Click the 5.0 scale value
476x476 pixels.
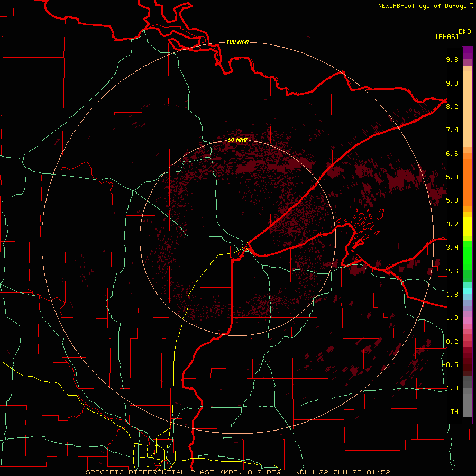click(452, 200)
